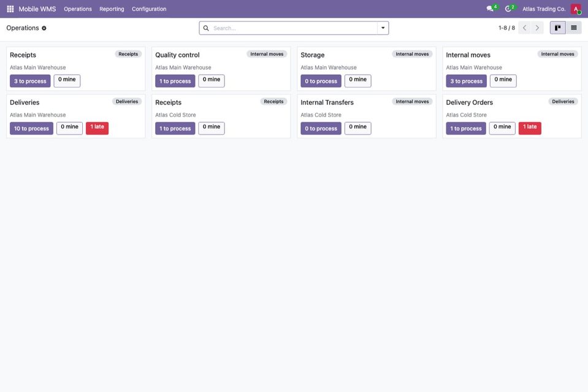Click the Mobile WMS app title
This screenshot has width=588, height=392.
37,9
